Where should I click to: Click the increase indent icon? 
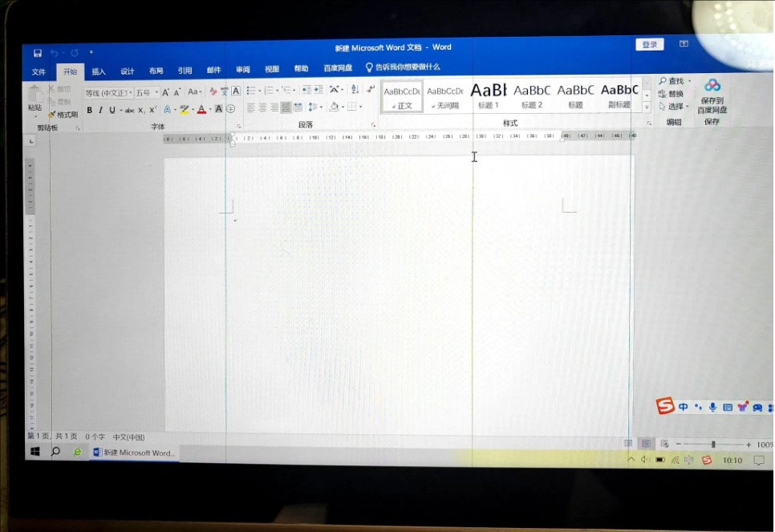coord(319,90)
